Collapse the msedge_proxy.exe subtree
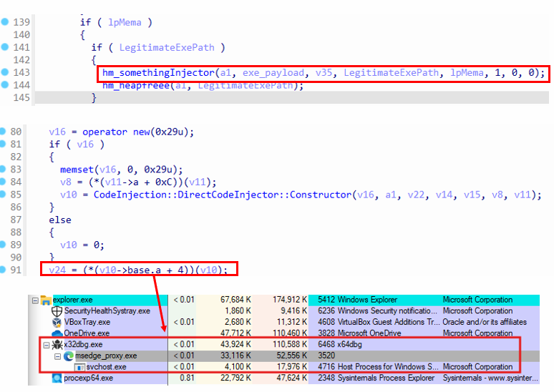 57,356
